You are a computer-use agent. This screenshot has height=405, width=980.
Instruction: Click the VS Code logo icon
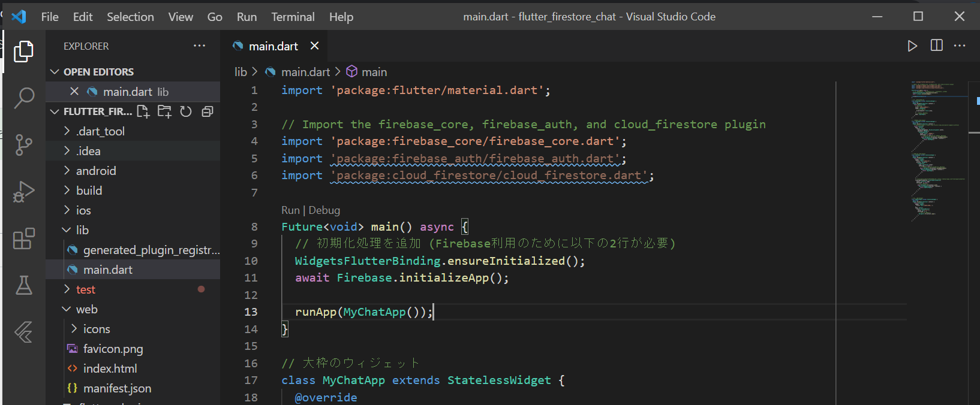pyautogui.click(x=19, y=17)
